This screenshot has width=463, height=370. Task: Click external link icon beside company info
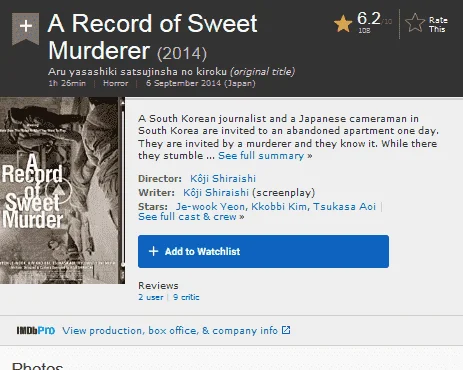(286, 330)
